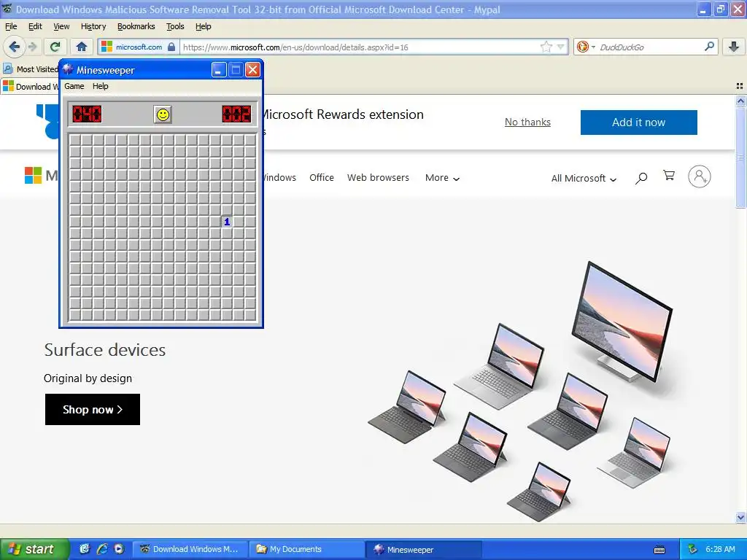Click the Minesweeper timer display
This screenshot has width=747, height=560.
pyautogui.click(x=236, y=114)
